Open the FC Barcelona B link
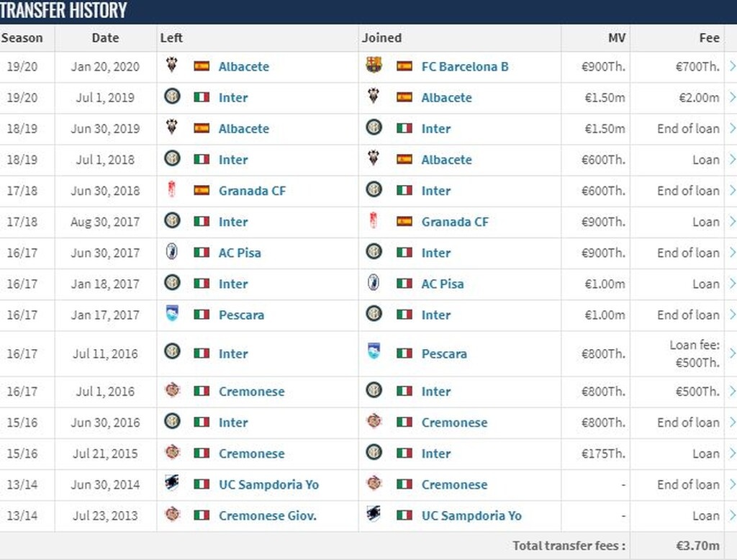Image resolution: width=737 pixels, height=560 pixels. tap(465, 66)
